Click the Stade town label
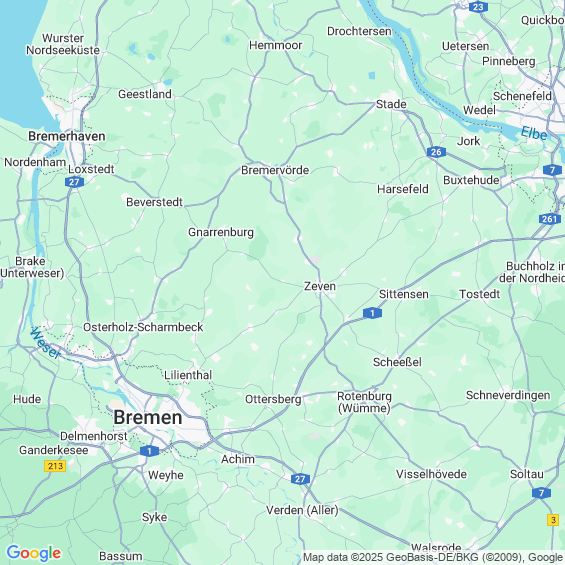565x565 pixels. click(x=391, y=104)
